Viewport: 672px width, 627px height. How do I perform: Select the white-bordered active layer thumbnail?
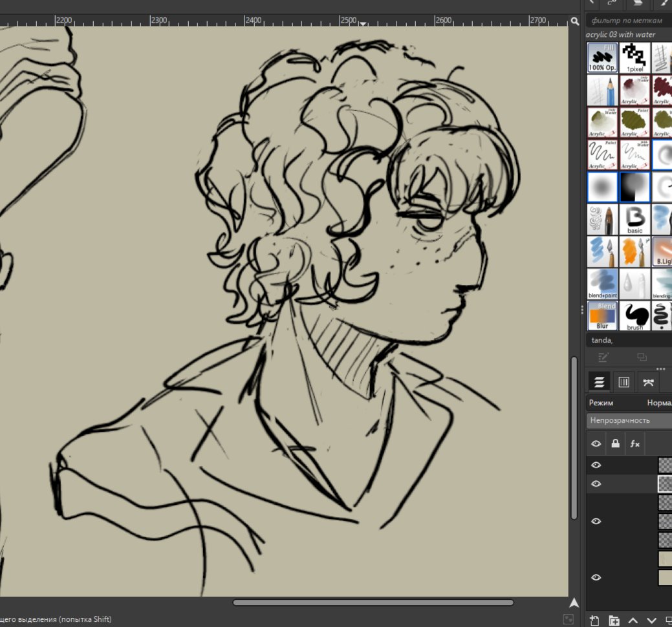click(665, 484)
